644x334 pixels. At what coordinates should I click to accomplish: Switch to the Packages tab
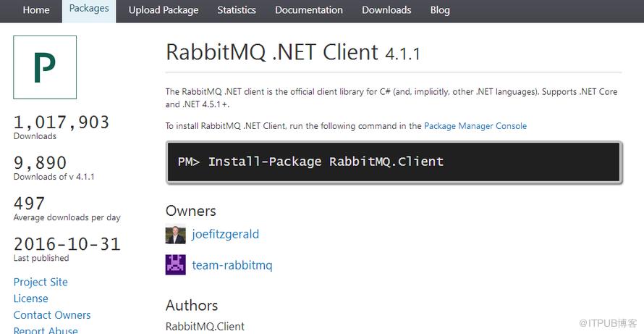(x=89, y=11)
